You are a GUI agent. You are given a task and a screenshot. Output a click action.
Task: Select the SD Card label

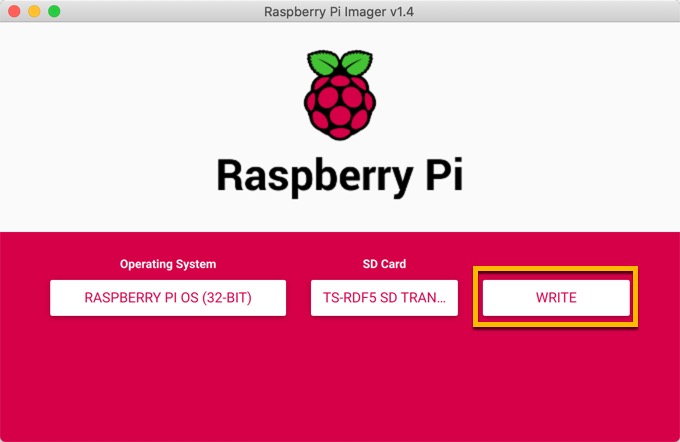(x=384, y=264)
